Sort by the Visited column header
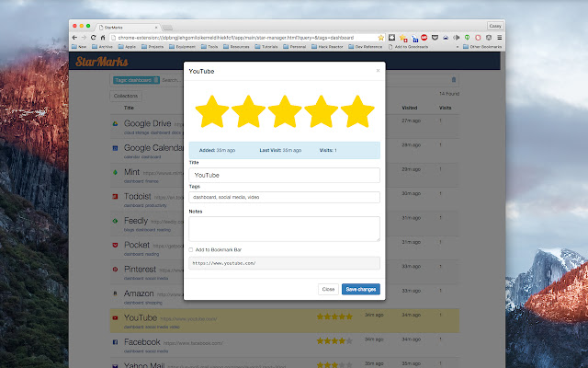The width and height of the screenshot is (588, 368). [410, 108]
